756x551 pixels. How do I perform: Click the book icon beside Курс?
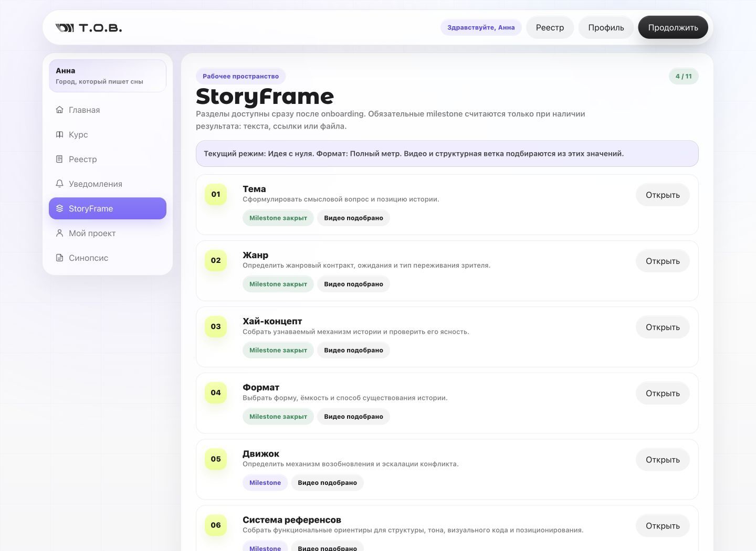[59, 134]
